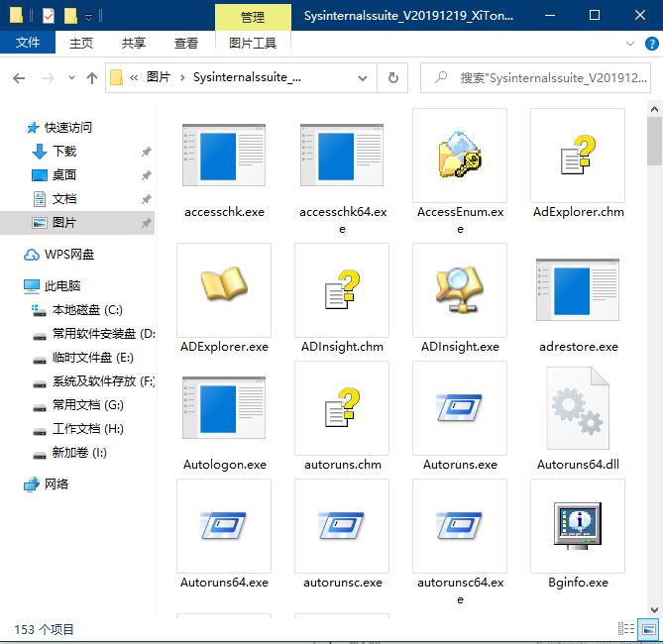Click the 图片 breadcrumb in address bar
Image resolution: width=663 pixels, height=644 pixels.
point(159,77)
